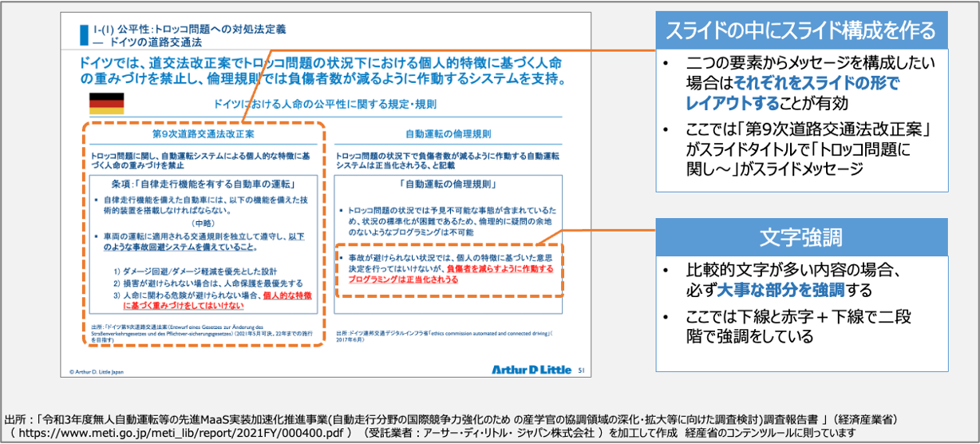Click the page number 51 on the slide
The height and width of the screenshot is (444, 980).
click(x=580, y=371)
